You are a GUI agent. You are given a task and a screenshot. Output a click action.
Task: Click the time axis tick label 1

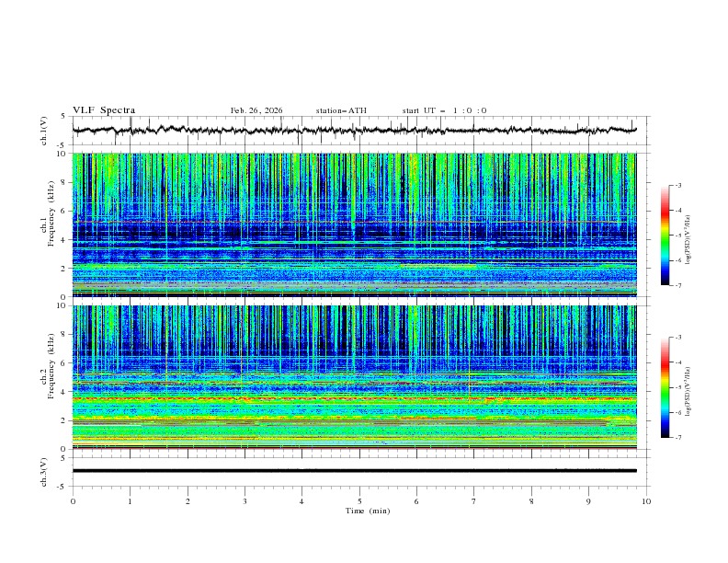[x=130, y=501]
